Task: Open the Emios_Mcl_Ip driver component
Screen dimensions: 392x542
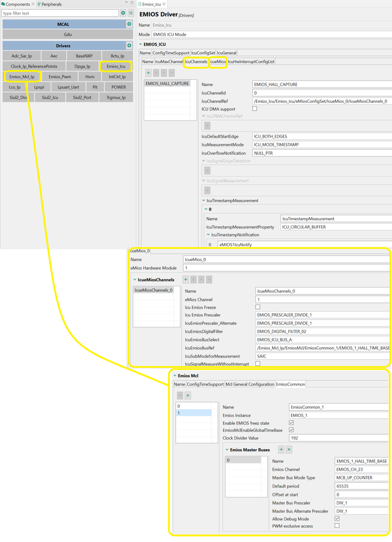Action: (x=22, y=76)
